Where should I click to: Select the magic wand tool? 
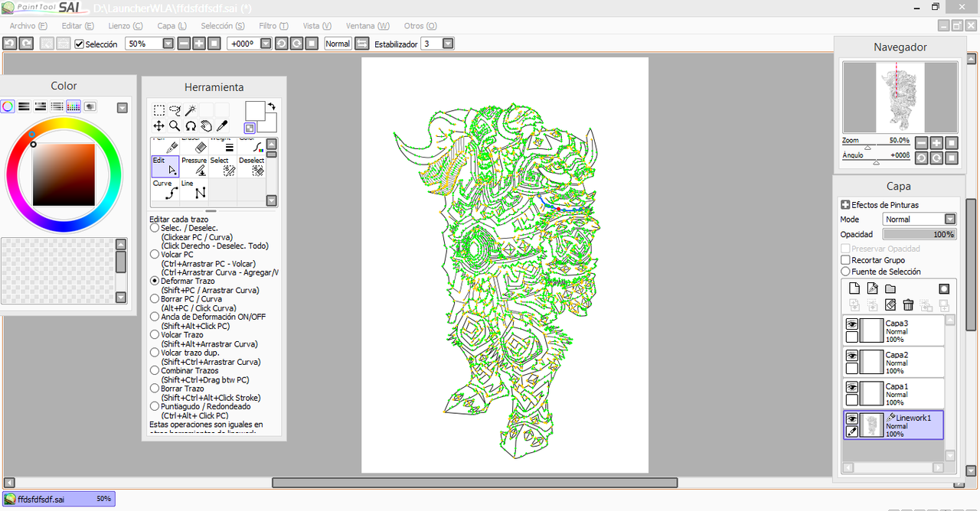[191, 110]
